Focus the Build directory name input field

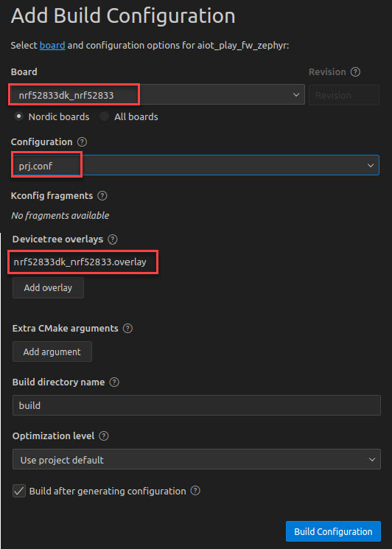click(x=196, y=405)
